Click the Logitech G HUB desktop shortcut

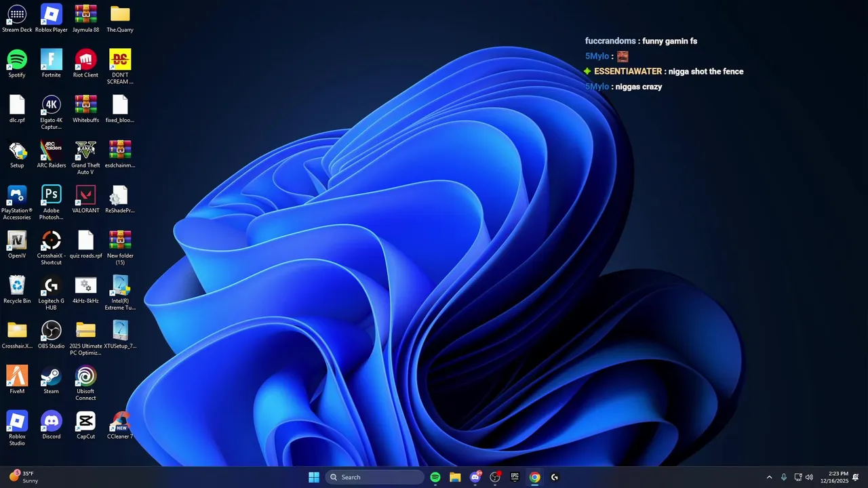pyautogui.click(x=52, y=293)
